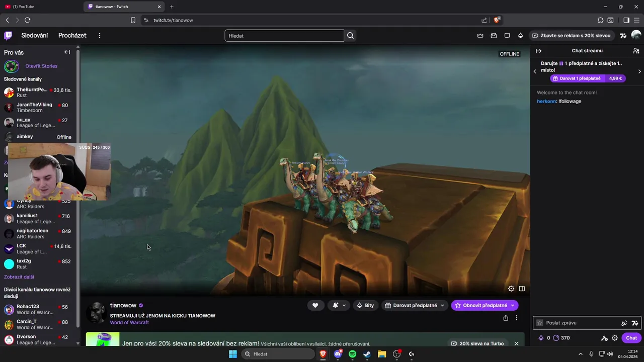
Task: Show previous chat banner with the left arrow
Action: point(535,71)
